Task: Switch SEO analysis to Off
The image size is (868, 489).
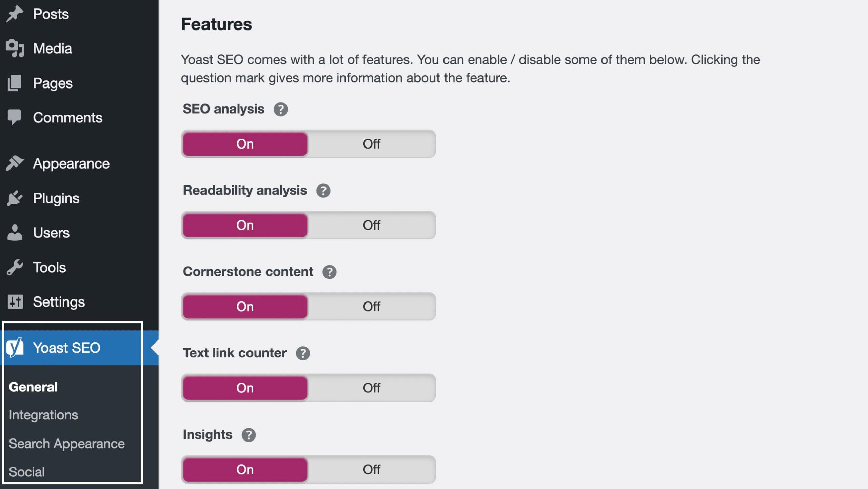Action: [x=372, y=144]
